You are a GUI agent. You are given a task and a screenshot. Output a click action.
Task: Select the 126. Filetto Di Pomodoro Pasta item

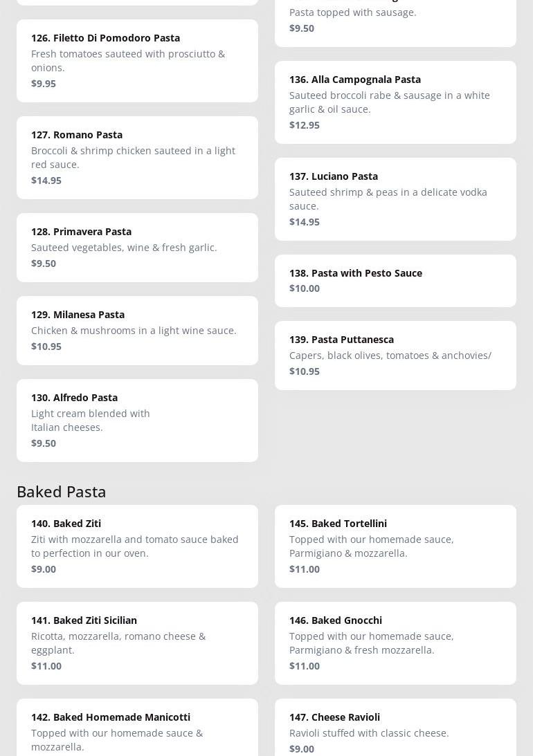[x=137, y=61]
